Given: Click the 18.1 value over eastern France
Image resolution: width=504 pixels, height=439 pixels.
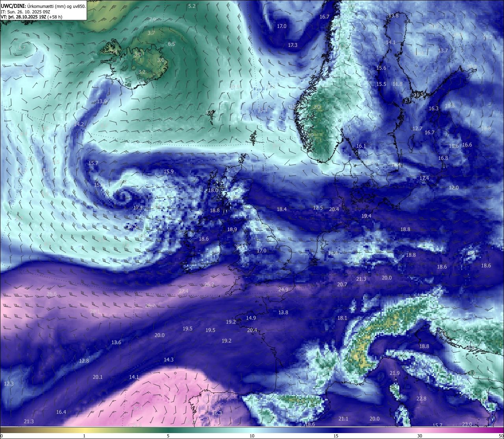Looking at the screenshot, I should (342, 318).
